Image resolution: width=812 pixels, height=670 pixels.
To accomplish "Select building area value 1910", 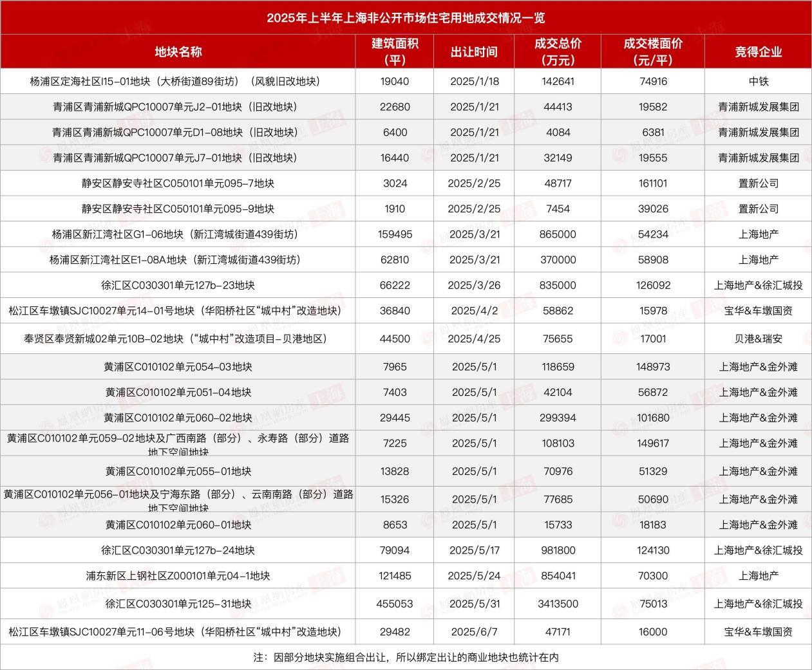I will coord(395,209).
